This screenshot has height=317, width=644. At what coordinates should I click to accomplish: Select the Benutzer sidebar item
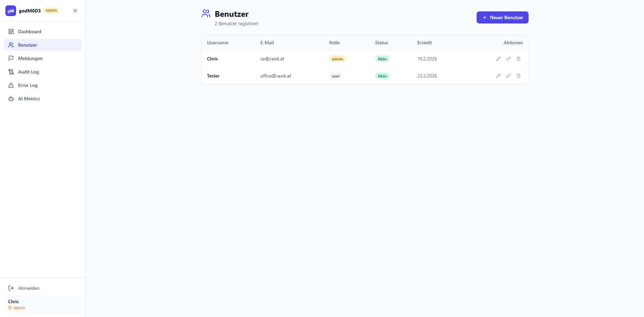pos(28,45)
